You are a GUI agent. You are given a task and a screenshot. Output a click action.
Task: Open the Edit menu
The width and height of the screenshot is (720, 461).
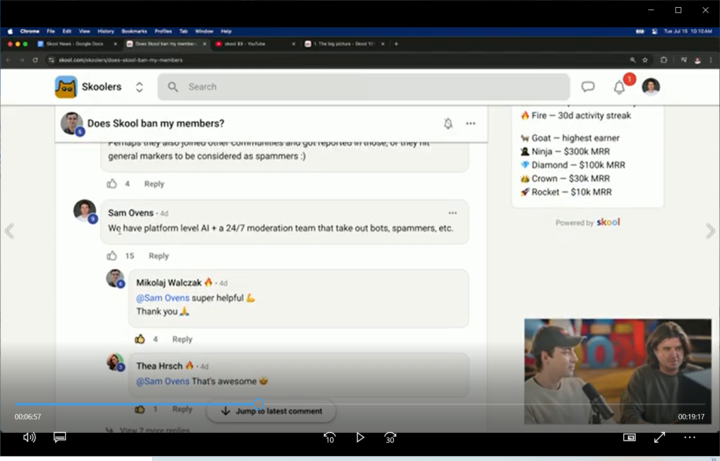tap(67, 31)
